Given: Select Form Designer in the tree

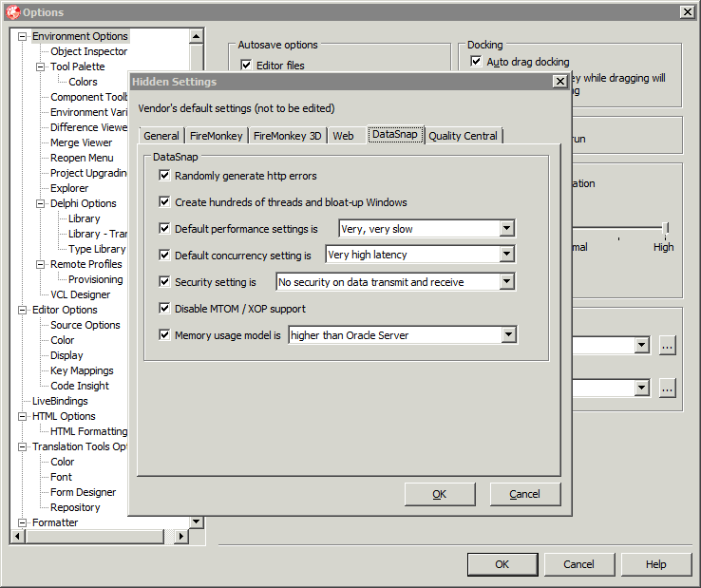Looking at the screenshot, I should 83,492.
